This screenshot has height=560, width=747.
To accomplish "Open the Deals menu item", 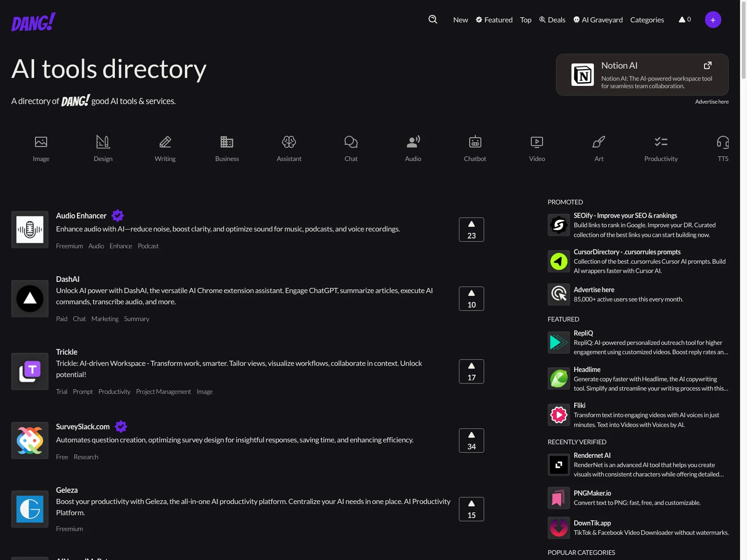I will 552,20.
